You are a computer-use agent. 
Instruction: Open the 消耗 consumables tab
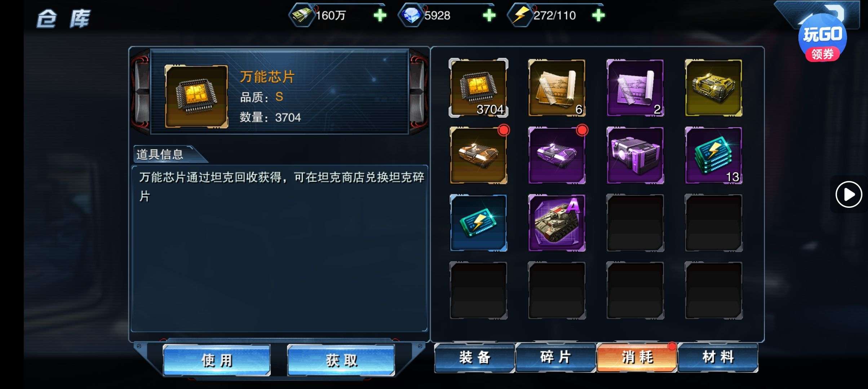pyautogui.click(x=637, y=358)
